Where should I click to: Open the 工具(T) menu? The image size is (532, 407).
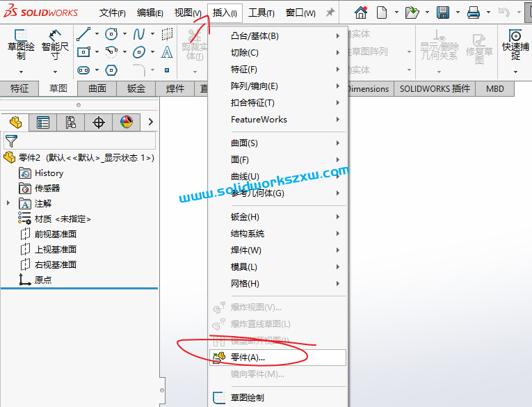pos(261,13)
